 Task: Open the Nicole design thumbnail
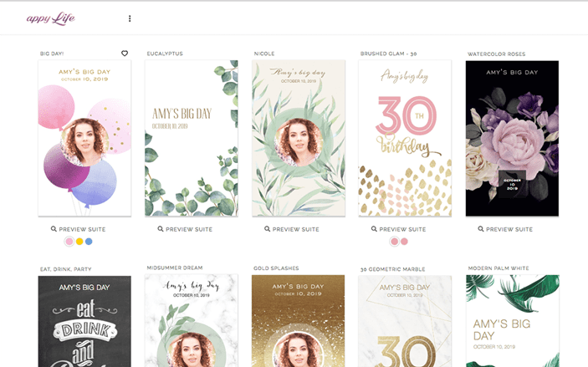click(299, 138)
